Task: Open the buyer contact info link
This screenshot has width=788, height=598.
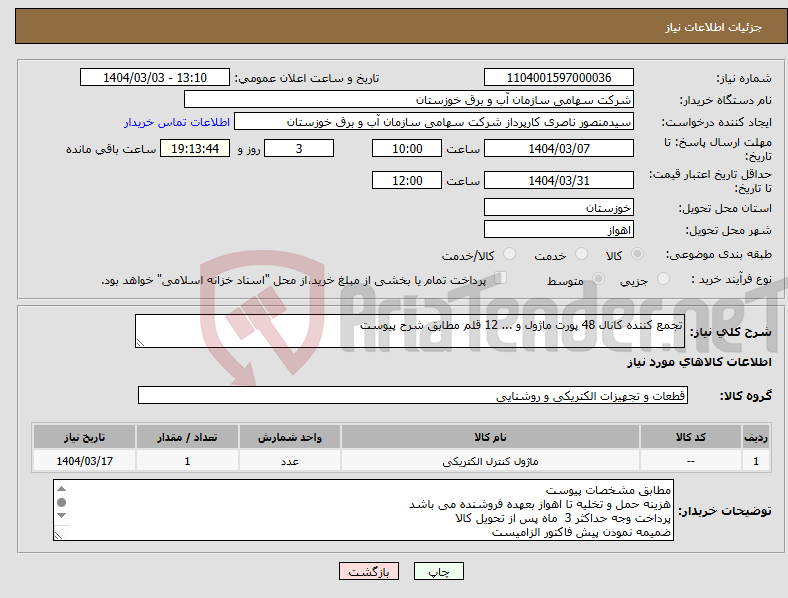Action: pyautogui.click(x=177, y=122)
